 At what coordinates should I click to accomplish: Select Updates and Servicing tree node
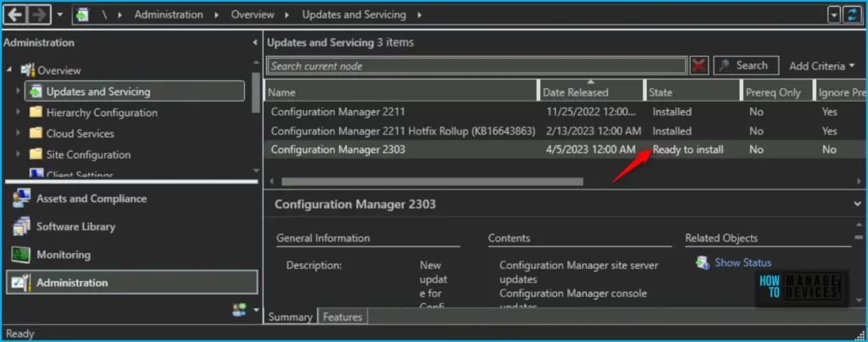click(x=134, y=91)
